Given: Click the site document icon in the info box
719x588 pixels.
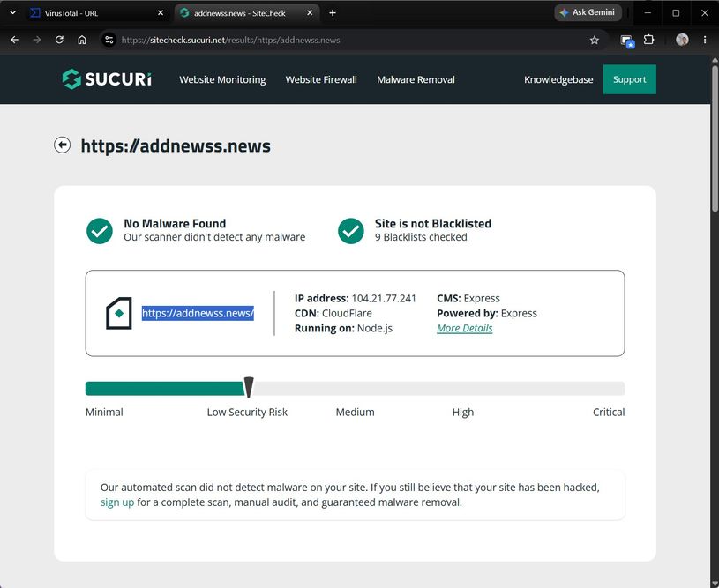Looking at the screenshot, I should (119, 313).
